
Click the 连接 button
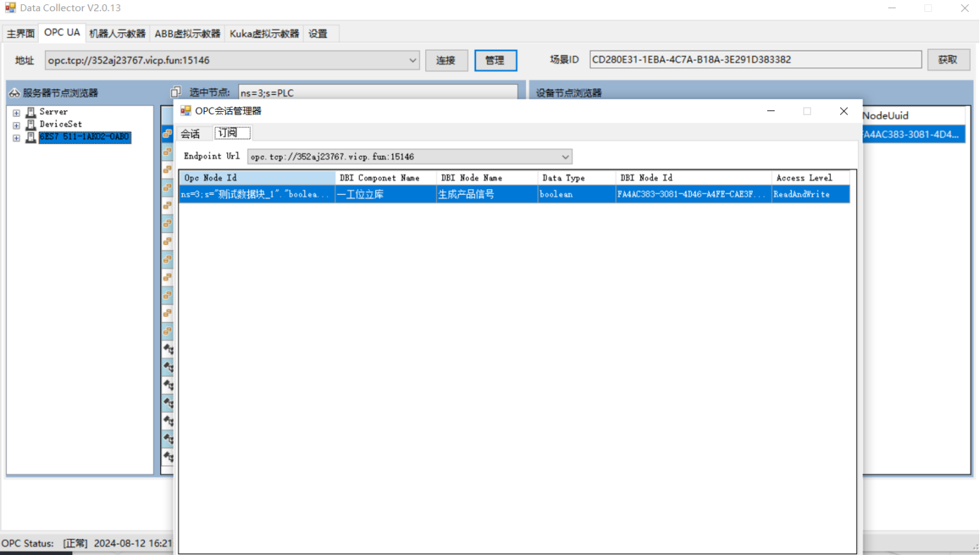click(446, 60)
